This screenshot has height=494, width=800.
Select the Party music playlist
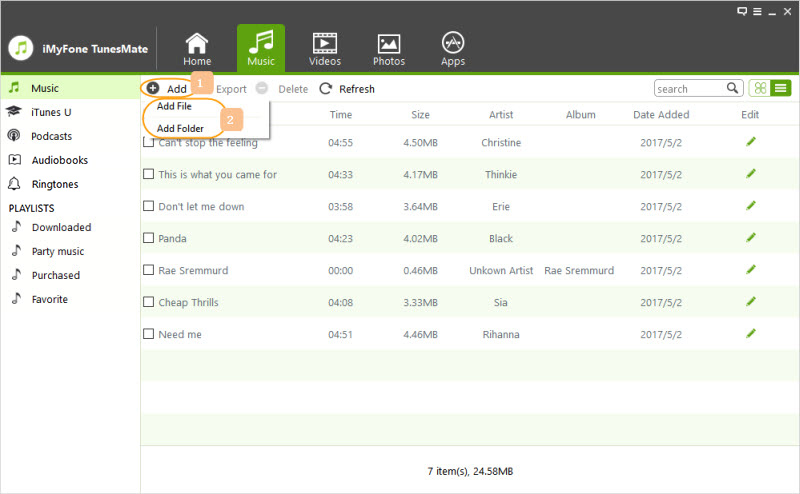(x=58, y=251)
